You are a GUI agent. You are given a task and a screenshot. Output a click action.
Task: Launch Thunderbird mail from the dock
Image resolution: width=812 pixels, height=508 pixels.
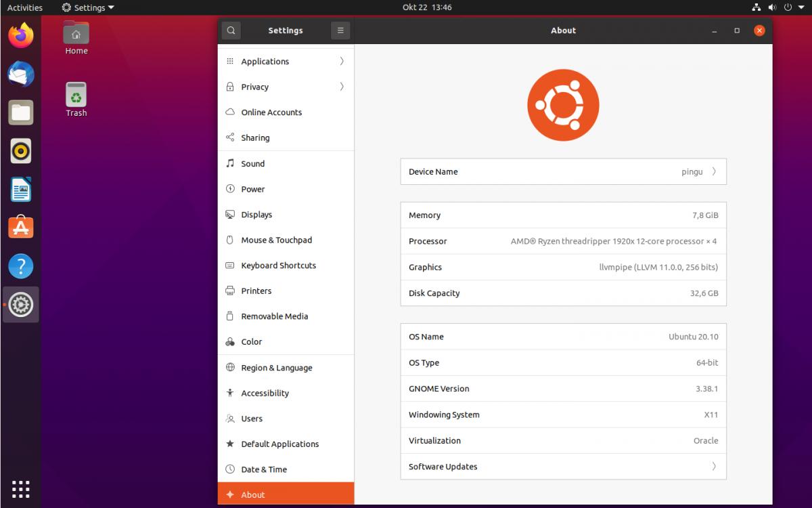click(x=21, y=74)
